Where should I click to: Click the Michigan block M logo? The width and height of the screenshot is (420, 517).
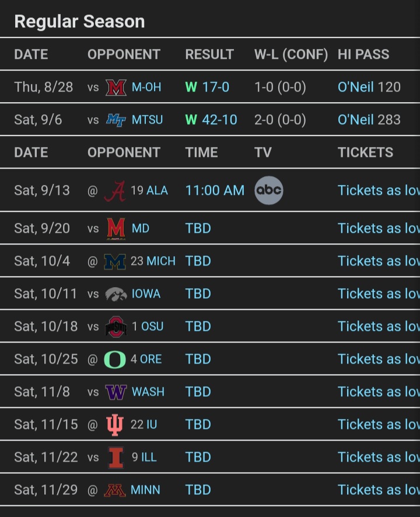(x=115, y=261)
